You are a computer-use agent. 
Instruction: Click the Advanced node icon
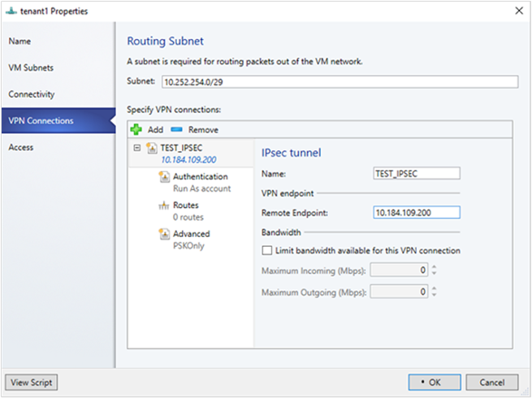(x=165, y=235)
